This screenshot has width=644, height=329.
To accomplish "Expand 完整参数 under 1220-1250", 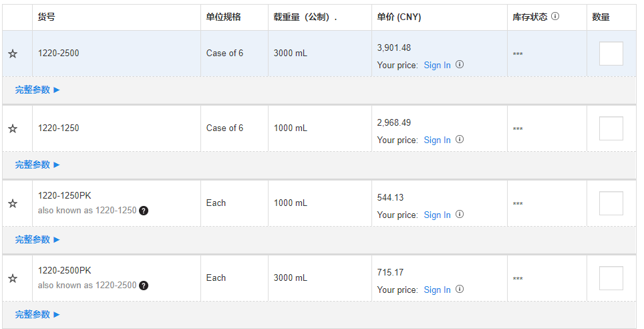I will (37, 164).
